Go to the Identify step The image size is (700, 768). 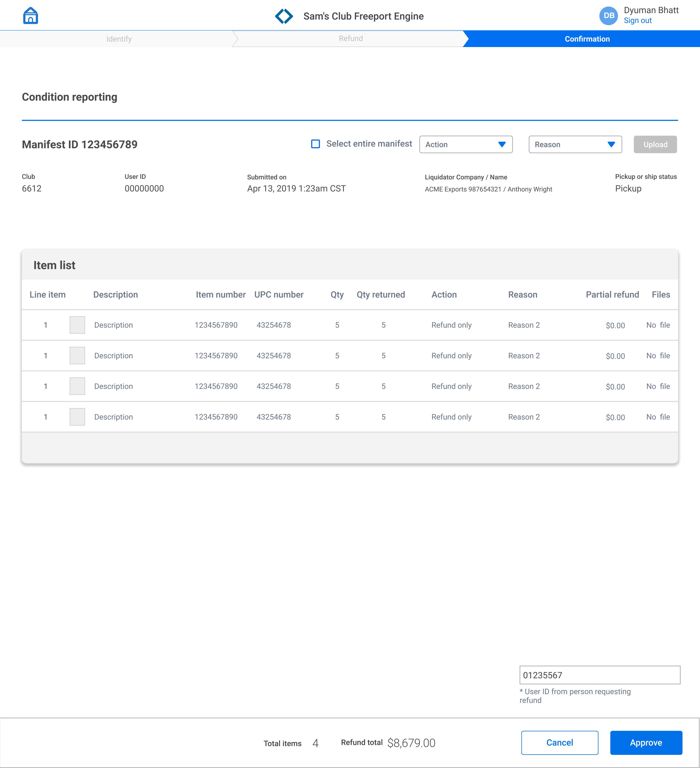click(x=119, y=39)
